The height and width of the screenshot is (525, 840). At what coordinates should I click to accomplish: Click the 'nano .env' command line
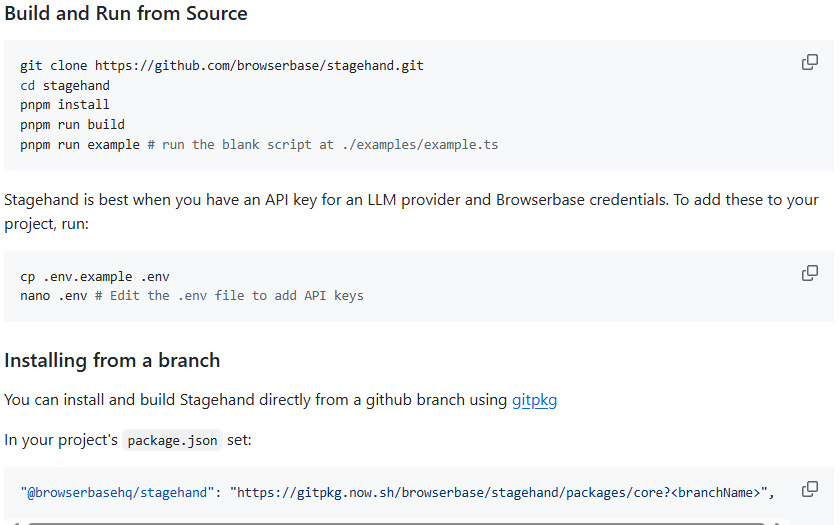192,296
